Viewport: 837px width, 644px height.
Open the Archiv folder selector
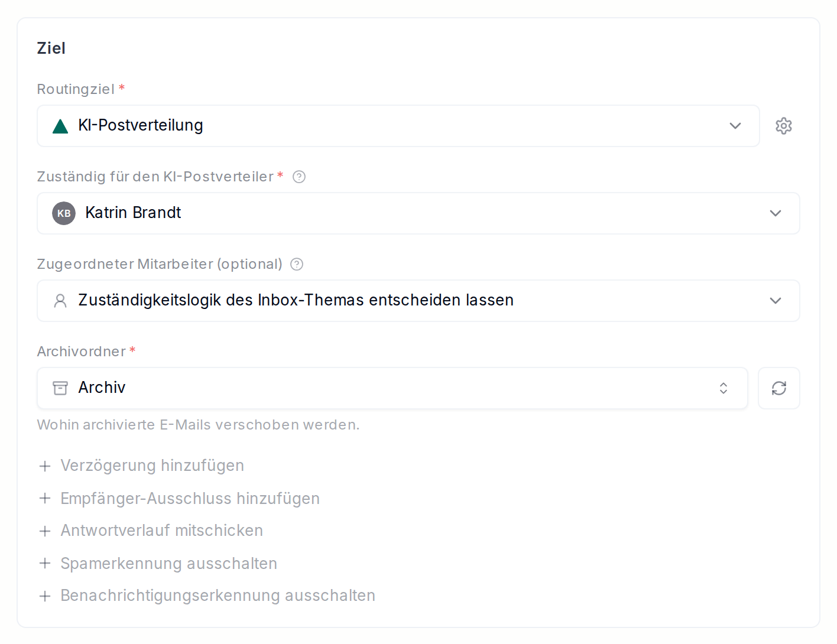pos(392,388)
